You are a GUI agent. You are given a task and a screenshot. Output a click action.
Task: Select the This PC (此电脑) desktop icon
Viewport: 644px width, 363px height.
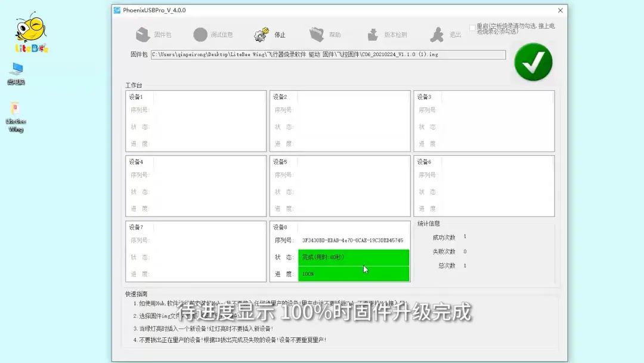16,73
